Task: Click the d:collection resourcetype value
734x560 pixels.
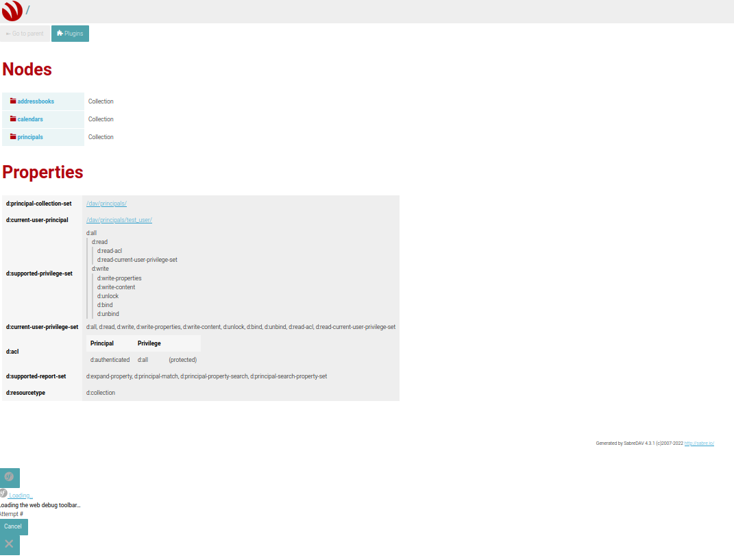Action: tap(101, 393)
